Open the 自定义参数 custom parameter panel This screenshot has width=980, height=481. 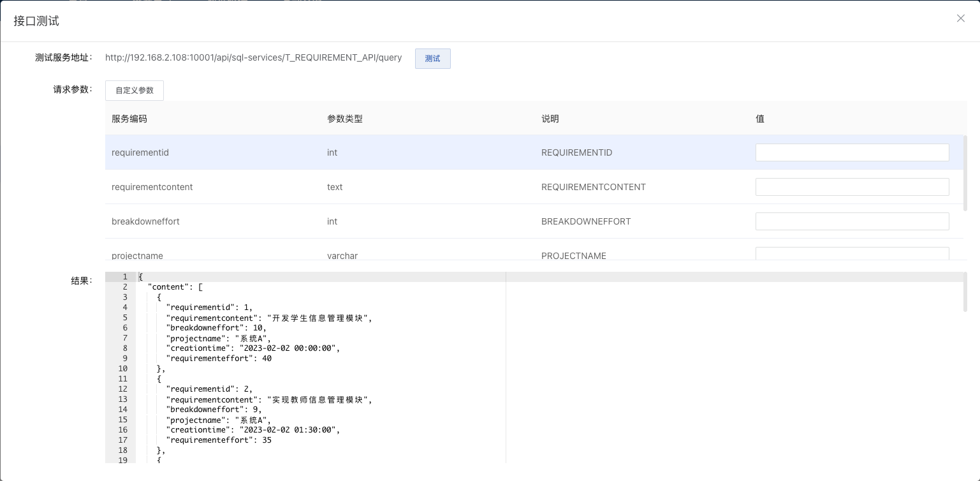click(x=134, y=90)
